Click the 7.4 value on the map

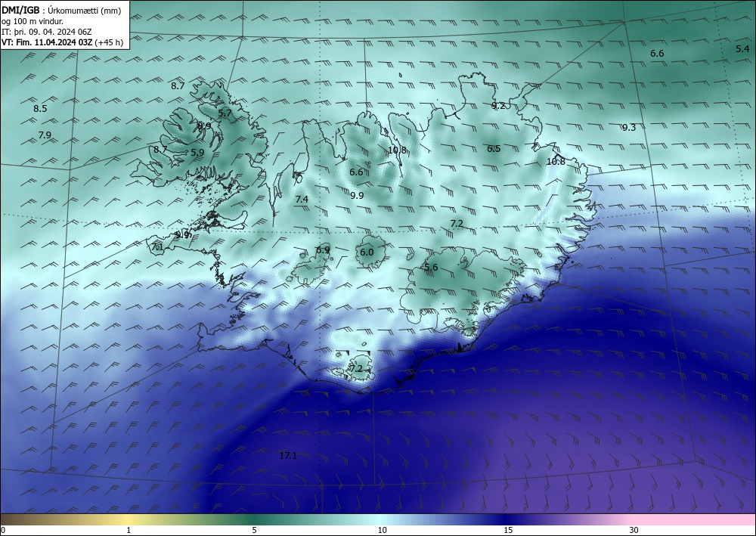[302, 199]
